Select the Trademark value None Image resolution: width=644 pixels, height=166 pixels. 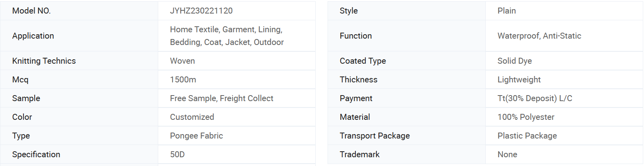[x=507, y=154]
